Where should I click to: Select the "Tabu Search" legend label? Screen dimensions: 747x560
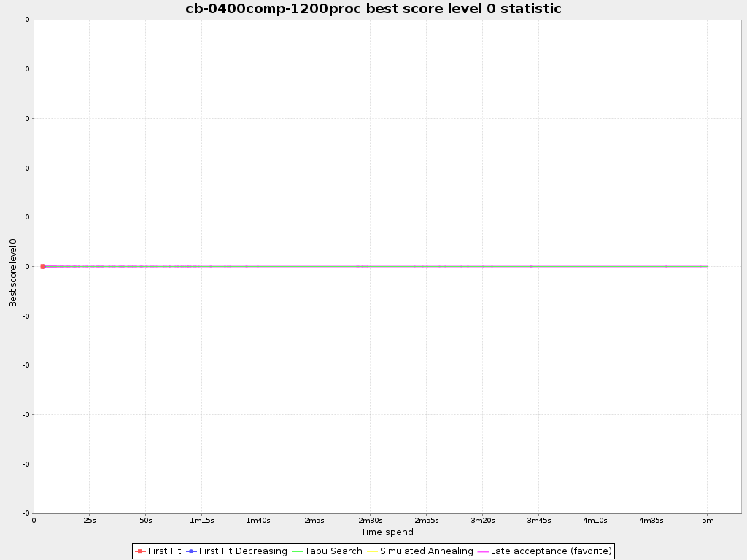coord(333,551)
